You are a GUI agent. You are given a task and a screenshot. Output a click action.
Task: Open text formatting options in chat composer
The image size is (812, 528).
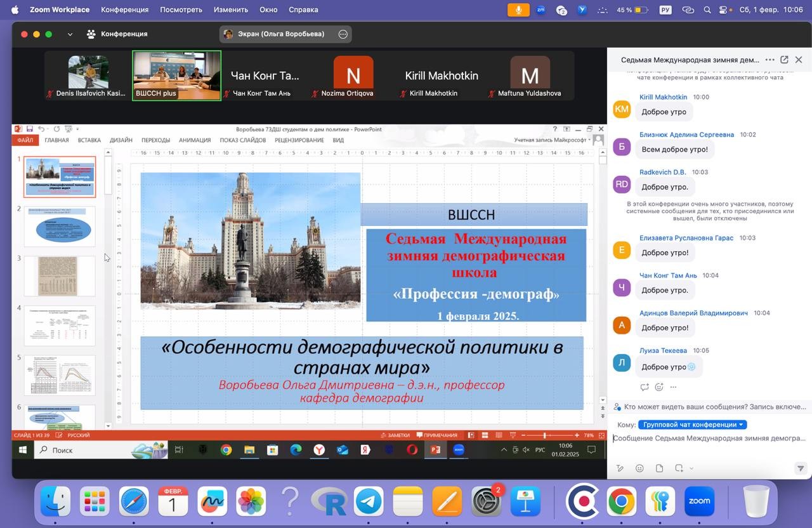tap(620, 468)
